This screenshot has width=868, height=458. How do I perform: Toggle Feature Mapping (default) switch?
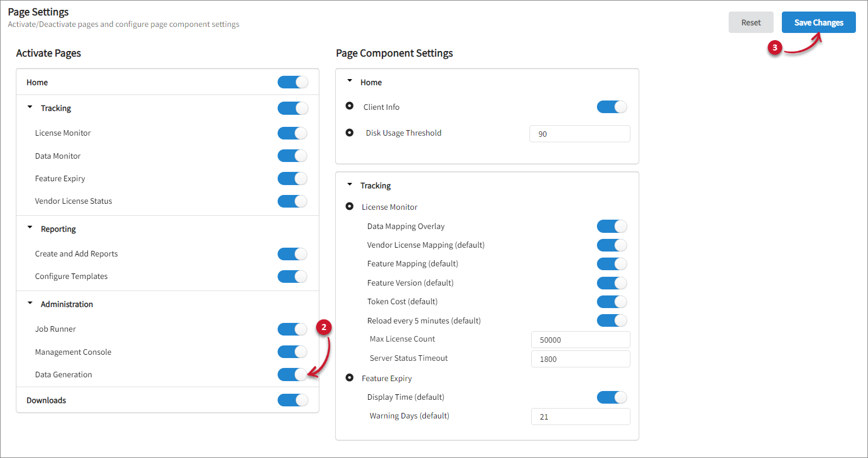pyautogui.click(x=612, y=264)
